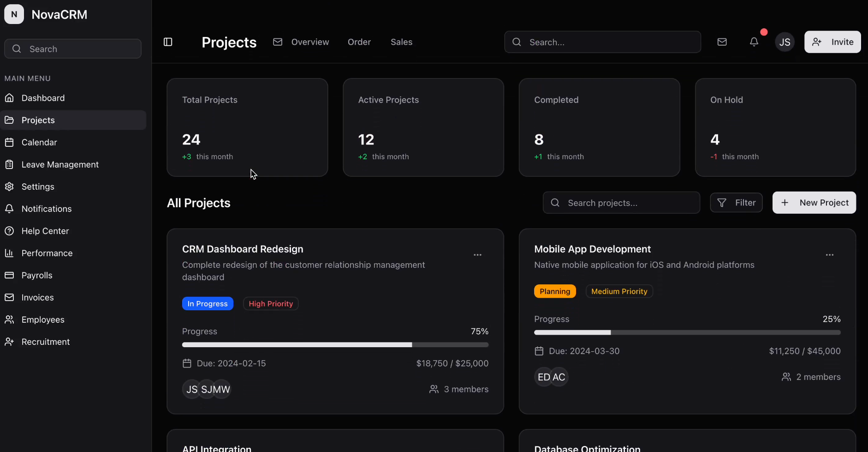The height and width of the screenshot is (452, 868).
Task: Click the Leave Management clipboard icon
Action: 9,164
